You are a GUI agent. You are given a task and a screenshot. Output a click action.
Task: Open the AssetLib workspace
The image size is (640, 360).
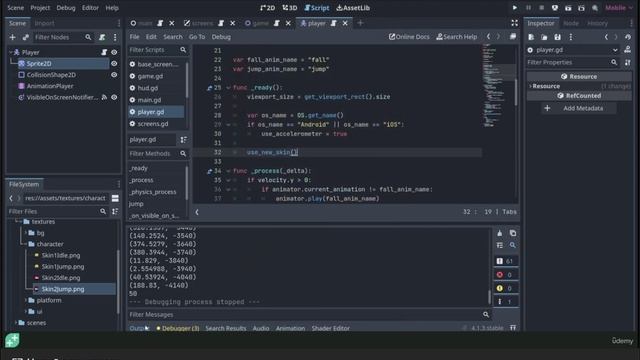[353, 8]
